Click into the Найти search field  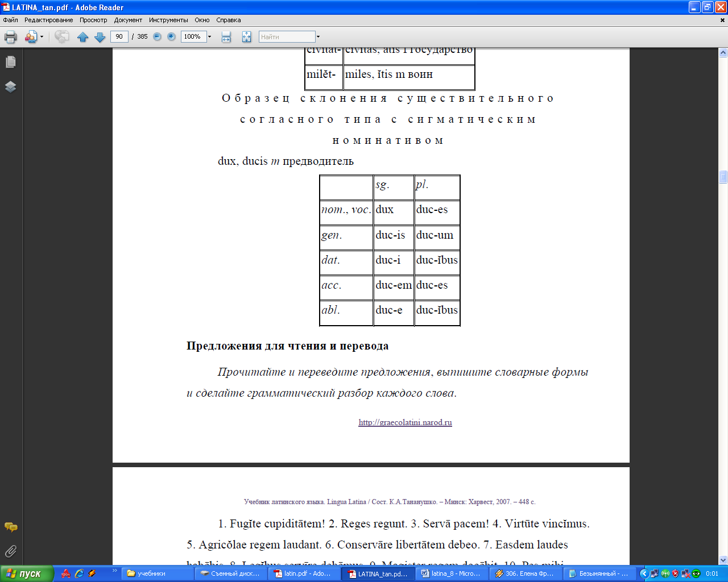[287, 36]
